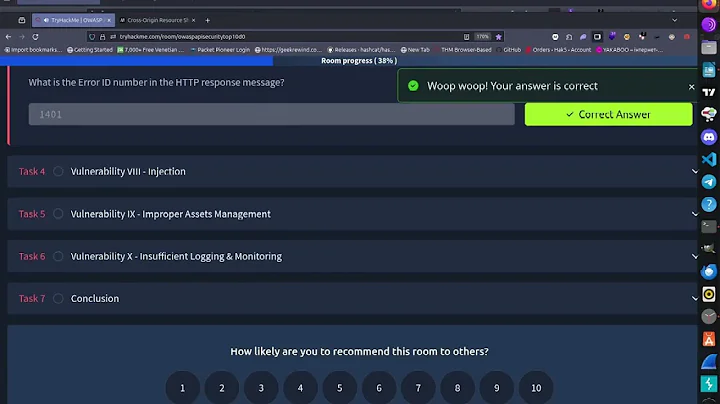Open the Firefox View icon beside the tabs
Screen dimensions: 720x404
pyautogui.click(x=22, y=20)
